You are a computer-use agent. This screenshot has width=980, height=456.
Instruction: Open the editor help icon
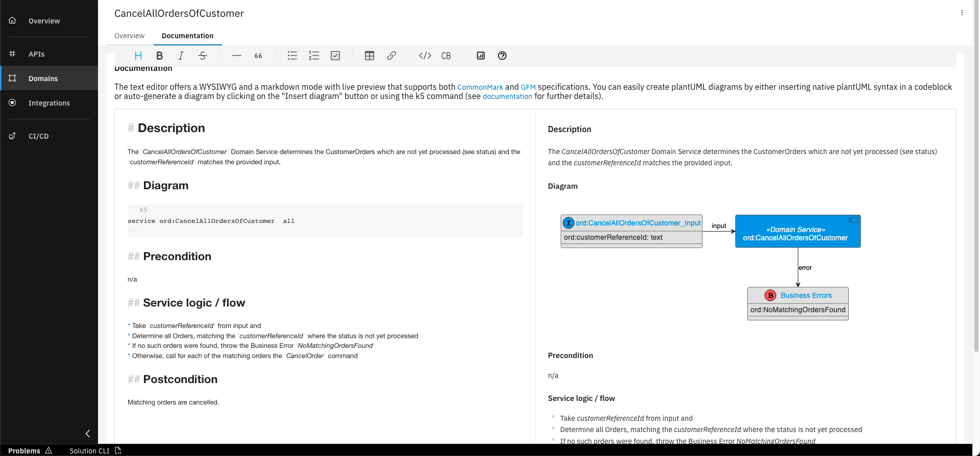[x=502, y=56]
